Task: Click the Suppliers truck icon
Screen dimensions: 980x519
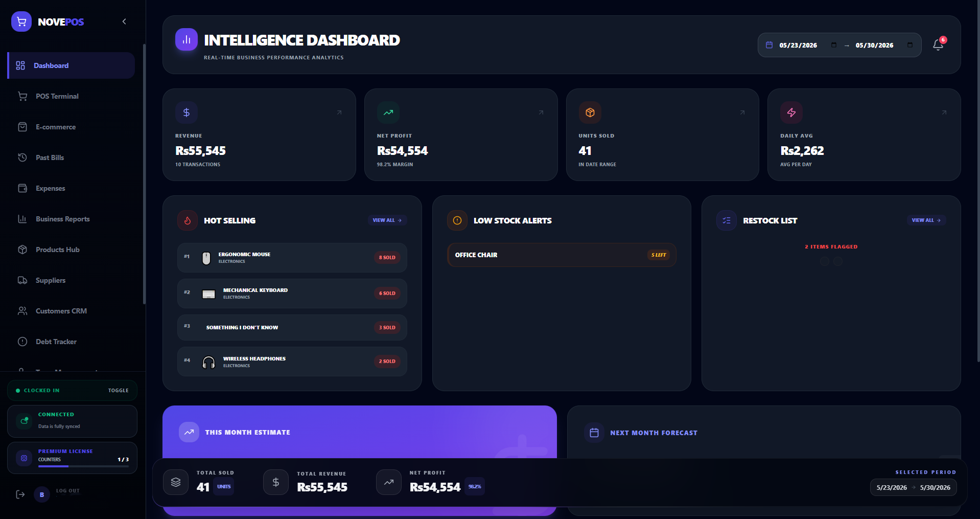Action: click(x=22, y=280)
